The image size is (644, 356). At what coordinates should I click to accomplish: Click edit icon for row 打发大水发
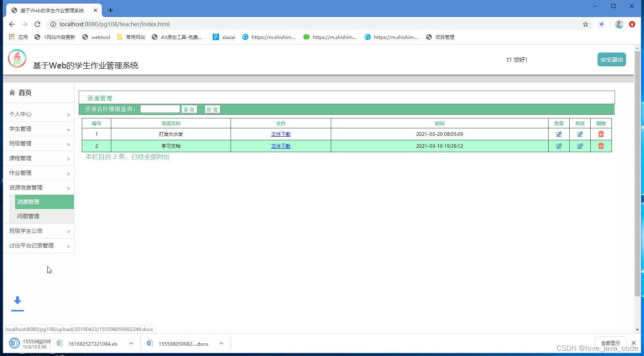pos(580,134)
